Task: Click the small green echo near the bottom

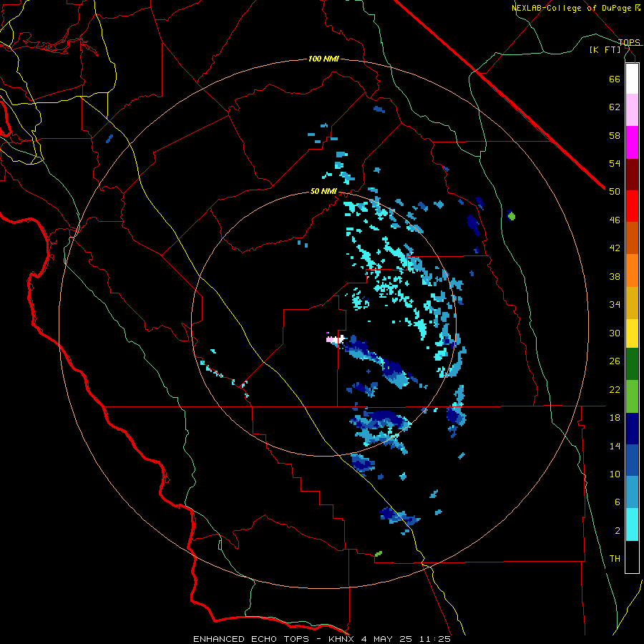Action: pos(379,554)
